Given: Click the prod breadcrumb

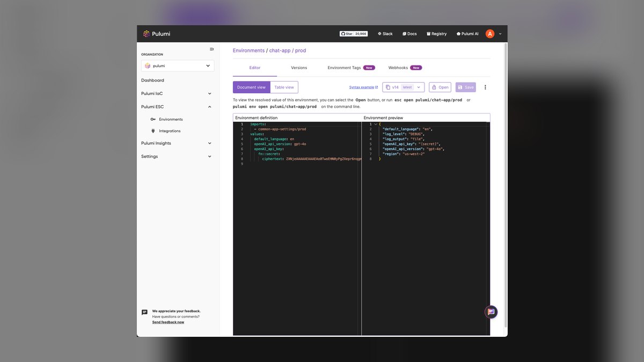Looking at the screenshot, I should click(301, 50).
